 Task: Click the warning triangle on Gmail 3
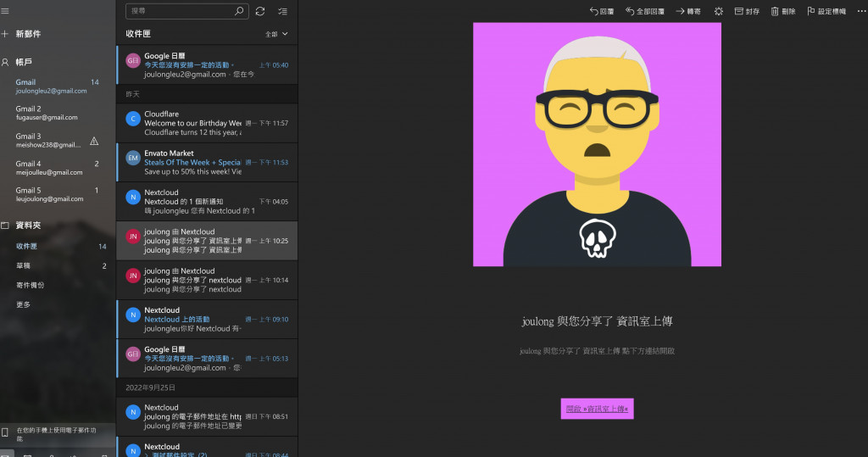(94, 141)
